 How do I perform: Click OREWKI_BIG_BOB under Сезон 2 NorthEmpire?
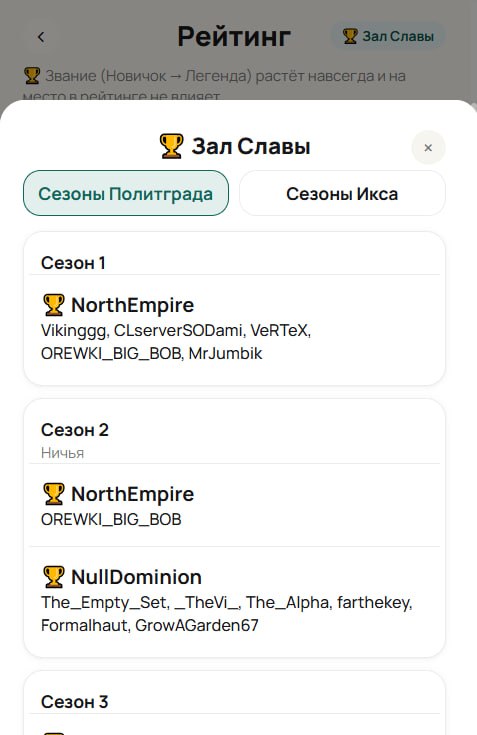[111, 519]
